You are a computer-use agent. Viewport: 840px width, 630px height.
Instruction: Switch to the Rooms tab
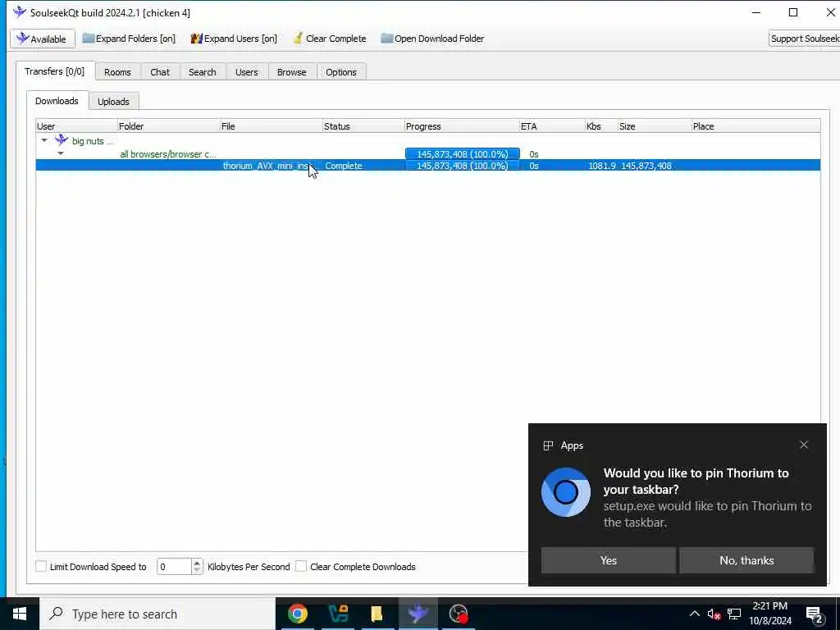117,72
